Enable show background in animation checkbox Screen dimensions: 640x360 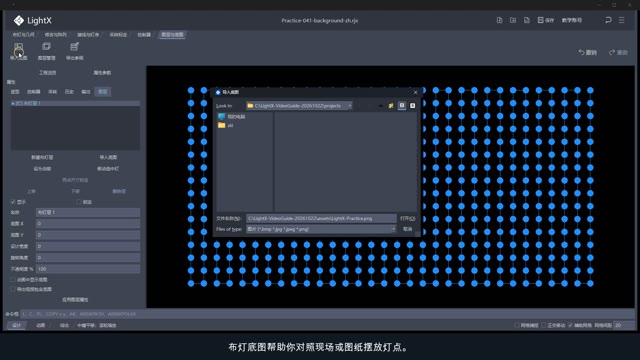13,280
